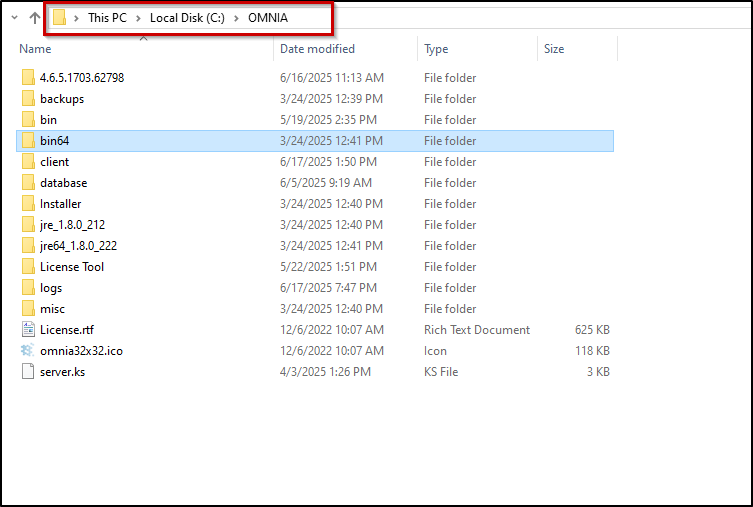This screenshot has width=753, height=507.
Task: Click the 'License Tool' folder name
Action: (72, 267)
